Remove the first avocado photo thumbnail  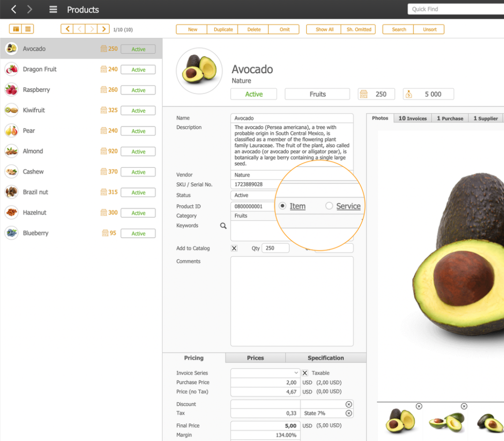coord(418,406)
